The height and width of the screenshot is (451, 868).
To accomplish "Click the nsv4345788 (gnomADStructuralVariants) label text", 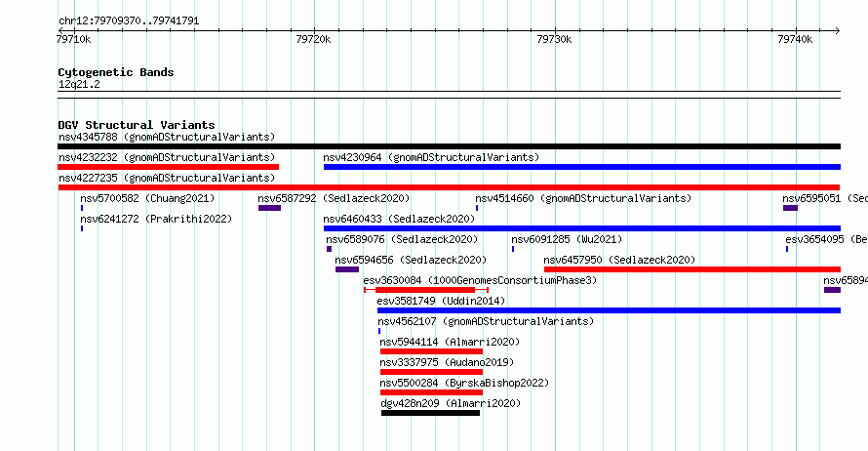I will click(x=167, y=137).
